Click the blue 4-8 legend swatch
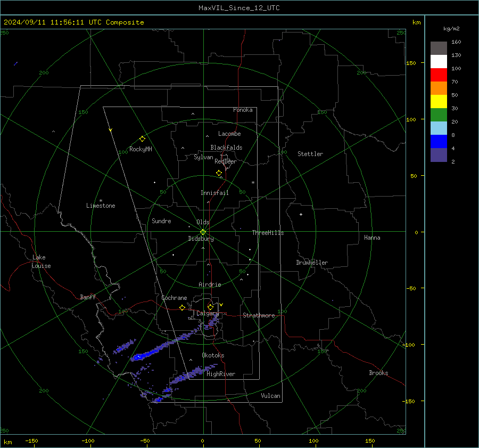Viewport: 479px width, 448px height. (x=439, y=141)
